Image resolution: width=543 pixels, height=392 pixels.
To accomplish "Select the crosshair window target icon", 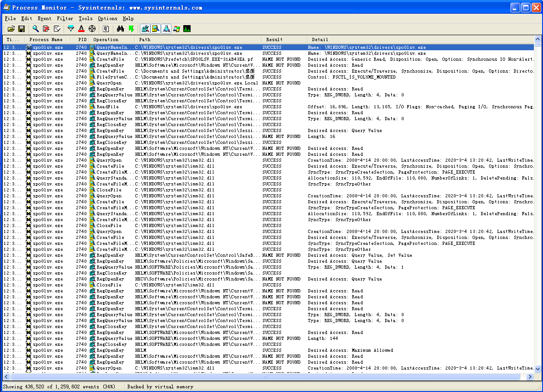I will tap(92, 29).
